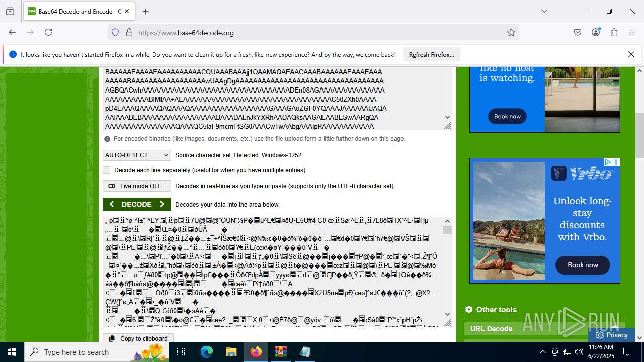Open URL Decode tool link
Viewport: 644px width, 362px height.
point(491,329)
